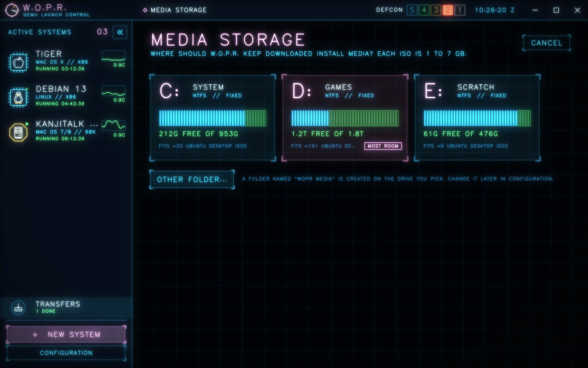This screenshot has width=588, height=368.
Task: Select the Debian 13 penguin chip icon
Action: click(18, 98)
